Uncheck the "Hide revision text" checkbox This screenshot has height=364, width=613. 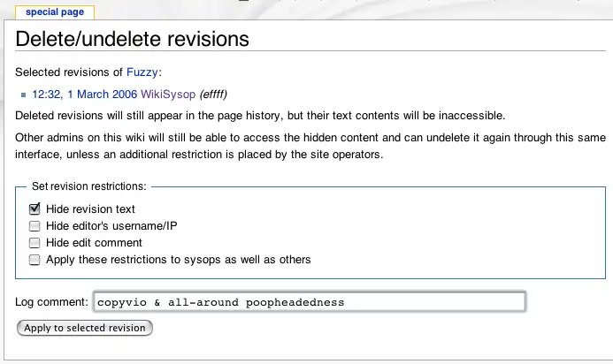[35, 209]
